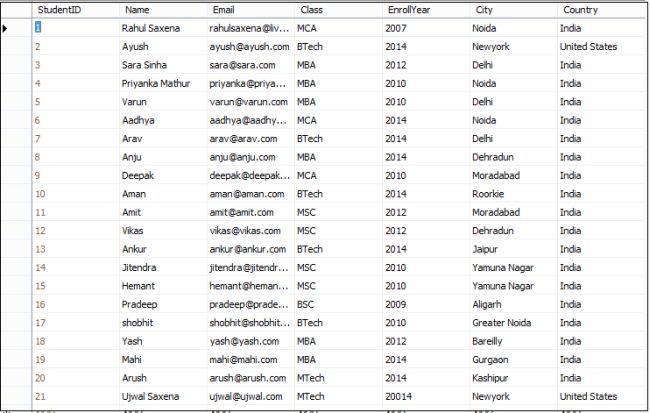Click the current row indicator arrow
This screenshot has width=650, height=413.
pyautogui.click(x=6, y=28)
